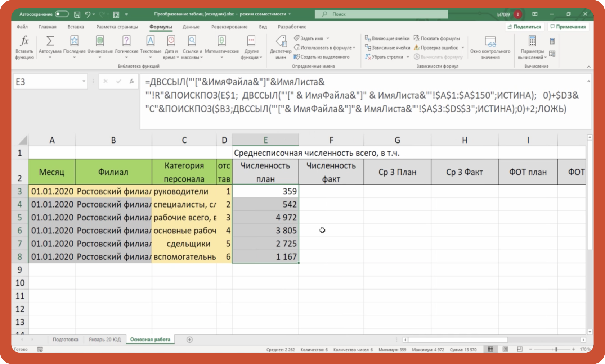
Task: Open the Review (Рецензирование) tab
Action: pyautogui.click(x=229, y=27)
